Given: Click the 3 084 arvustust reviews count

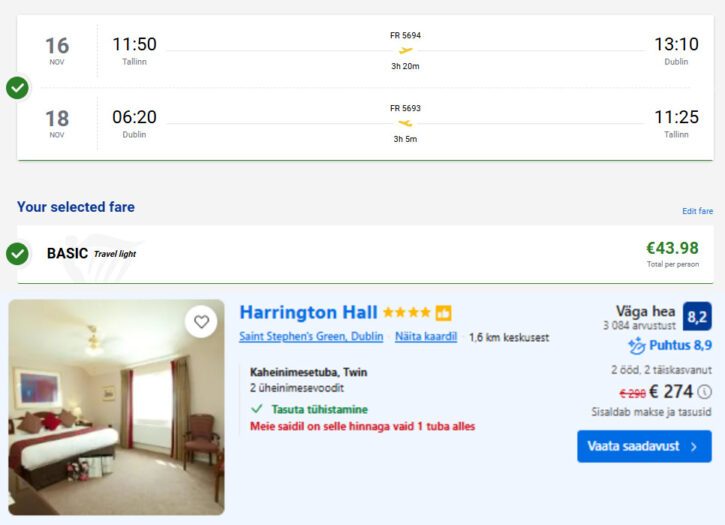Looking at the screenshot, I should pyautogui.click(x=639, y=326).
